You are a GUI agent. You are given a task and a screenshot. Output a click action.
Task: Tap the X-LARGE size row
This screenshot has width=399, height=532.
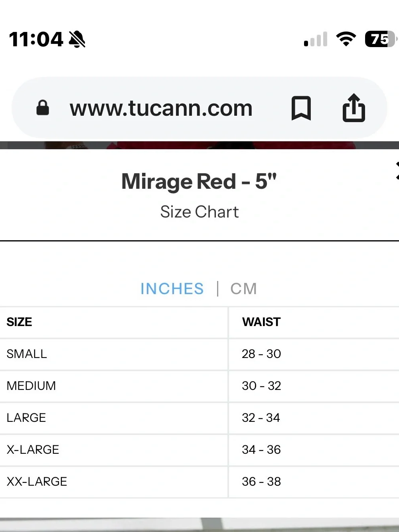(x=199, y=450)
